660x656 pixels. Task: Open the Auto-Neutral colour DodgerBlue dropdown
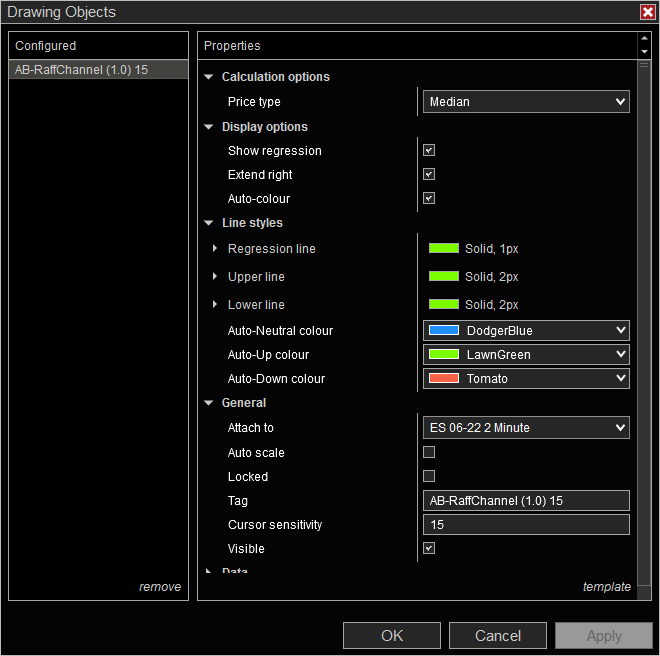[525, 331]
